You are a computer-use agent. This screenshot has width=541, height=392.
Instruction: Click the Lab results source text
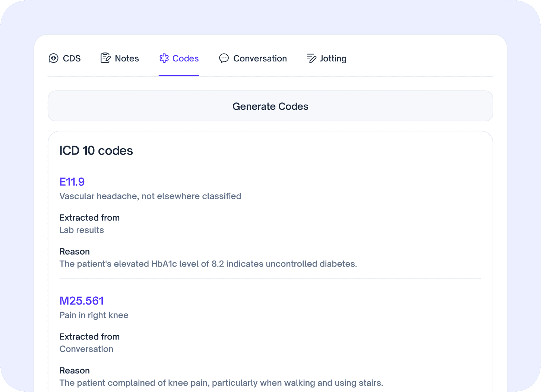(82, 230)
